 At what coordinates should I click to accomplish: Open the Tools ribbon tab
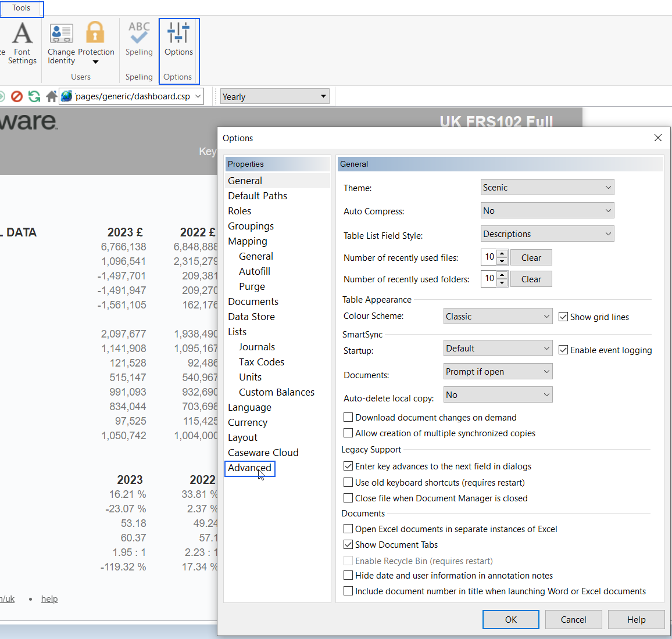coord(22,8)
